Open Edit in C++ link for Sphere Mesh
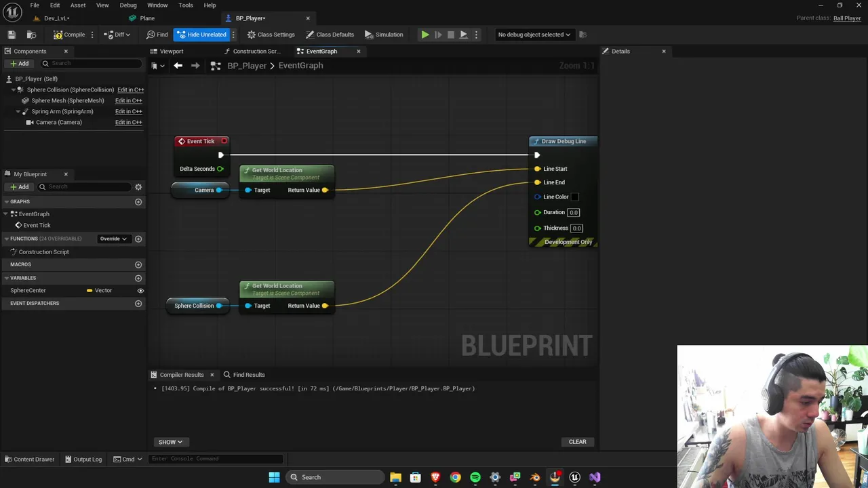Screen dimensions: 868x488 (128, 100)
